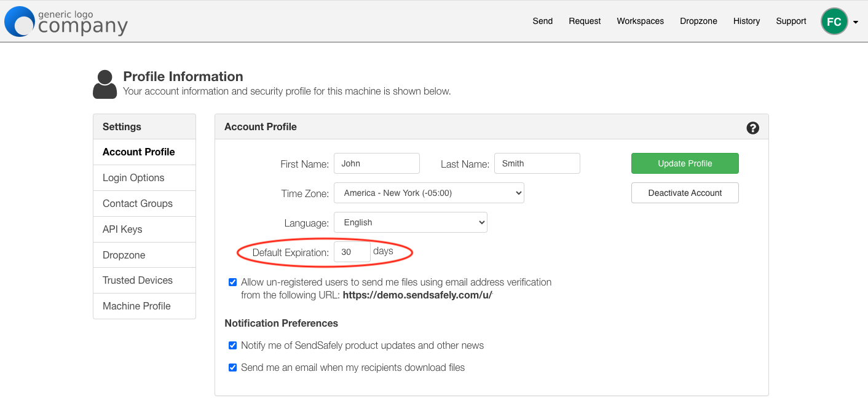The width and height of the screenshot is (868, 420).
Task: Expand the account menu caret beside FC
Action: (857, 21)
